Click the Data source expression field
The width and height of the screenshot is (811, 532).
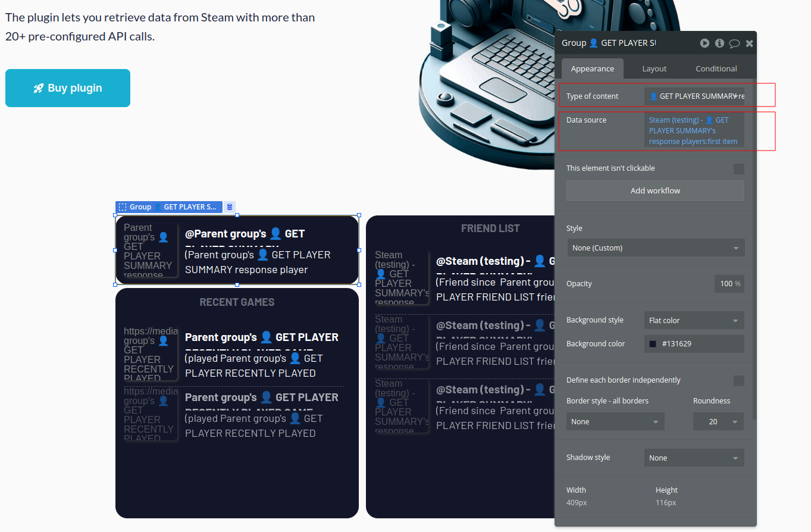(x=694, y=130)
